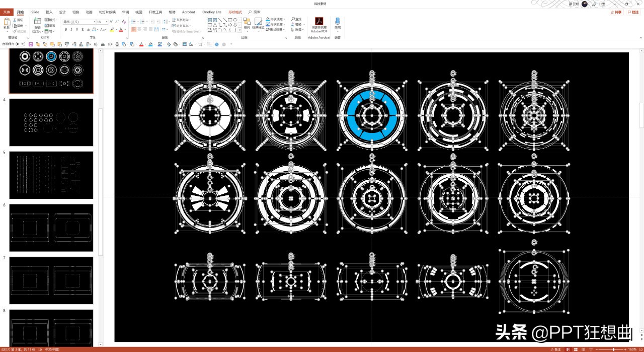
Task: Click the Select (选择) button
Action: point(298,29)
